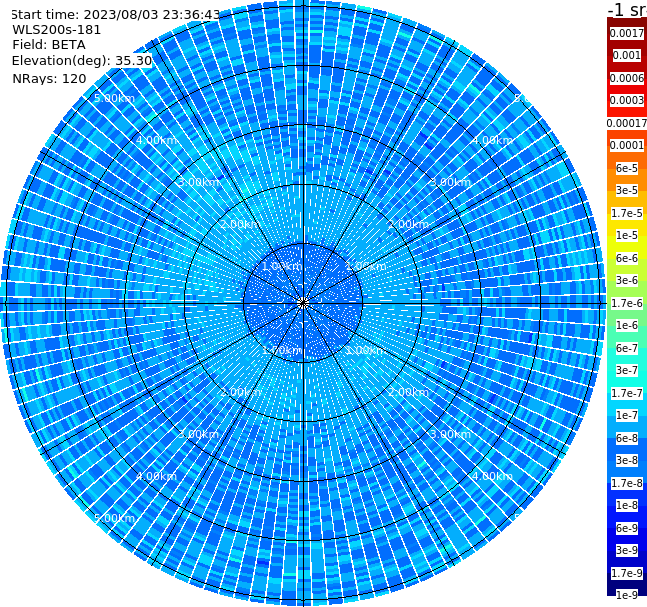
Task: Click the 0.0006 colorbar value
Action: (627, 78)
